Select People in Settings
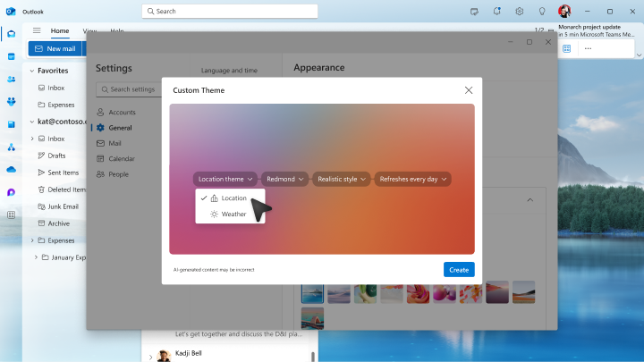Screen dimensions: 644x362 113,174
